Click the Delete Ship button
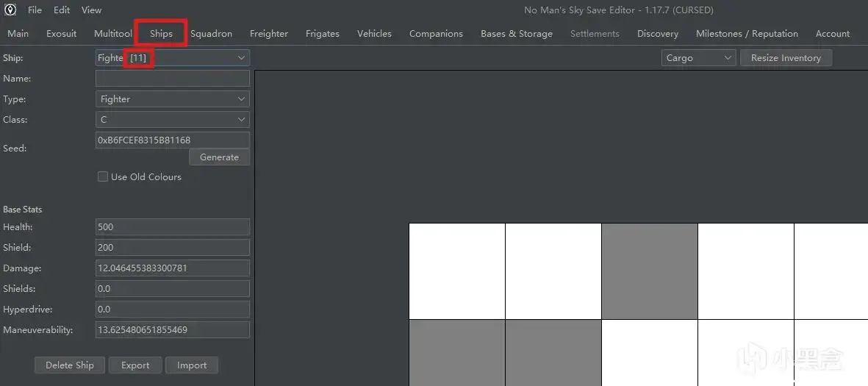 tap(70, 365)
